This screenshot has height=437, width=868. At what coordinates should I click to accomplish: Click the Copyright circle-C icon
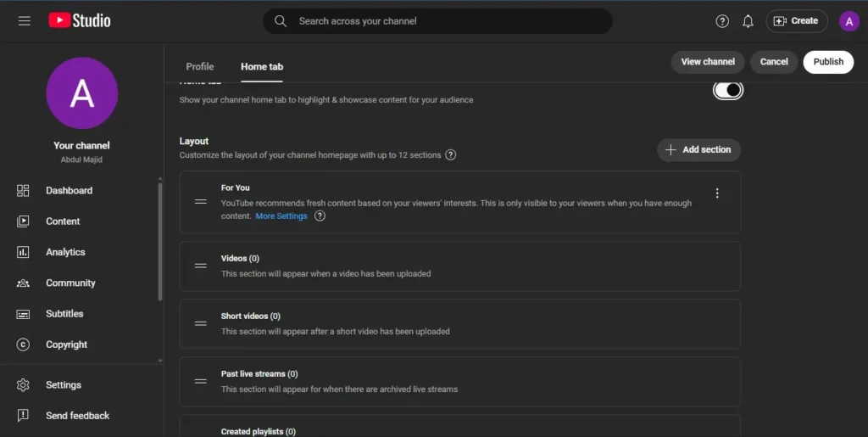(x=23, y=345)
